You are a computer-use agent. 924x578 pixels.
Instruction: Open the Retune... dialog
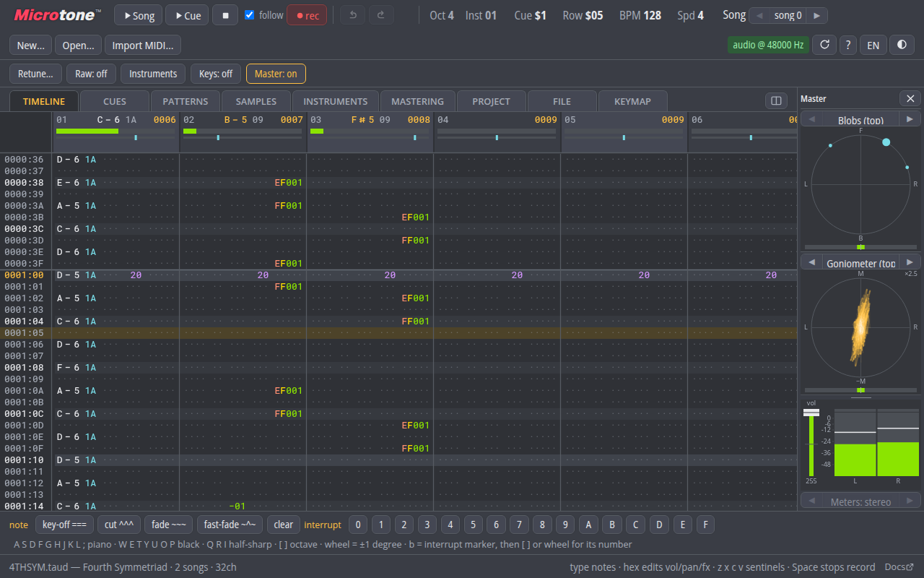pos(35,74)
